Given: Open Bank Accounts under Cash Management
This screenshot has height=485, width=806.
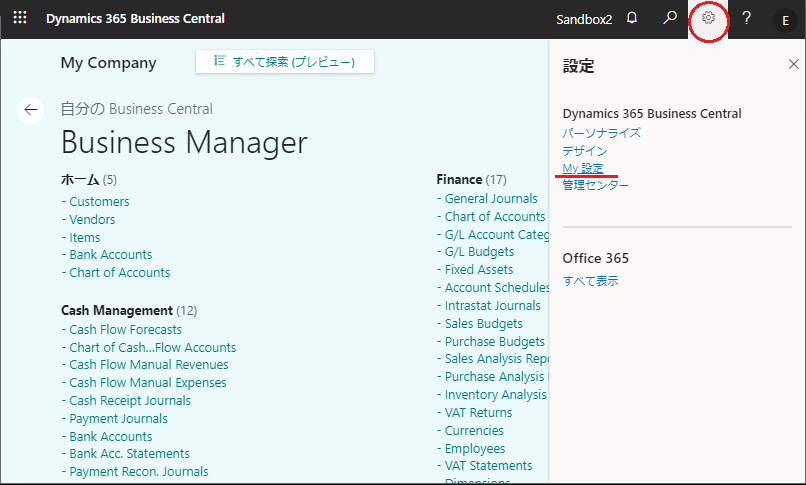Looking at the screenshot, I should [111, 436].
